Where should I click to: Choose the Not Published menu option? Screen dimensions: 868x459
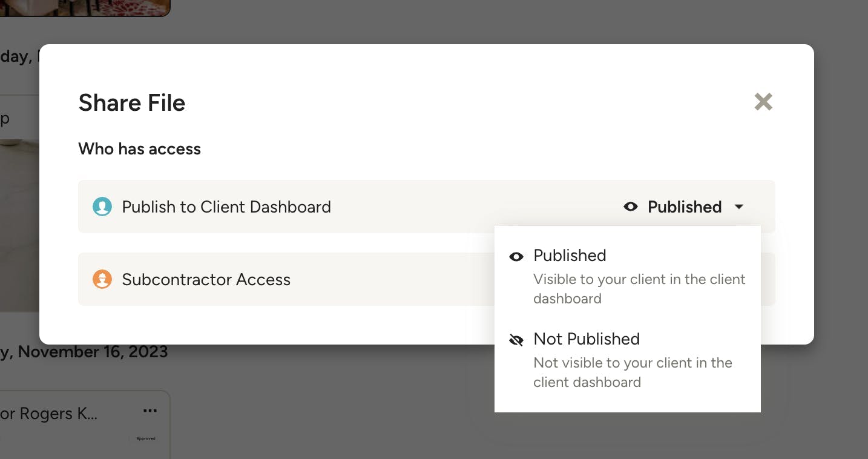586,339
